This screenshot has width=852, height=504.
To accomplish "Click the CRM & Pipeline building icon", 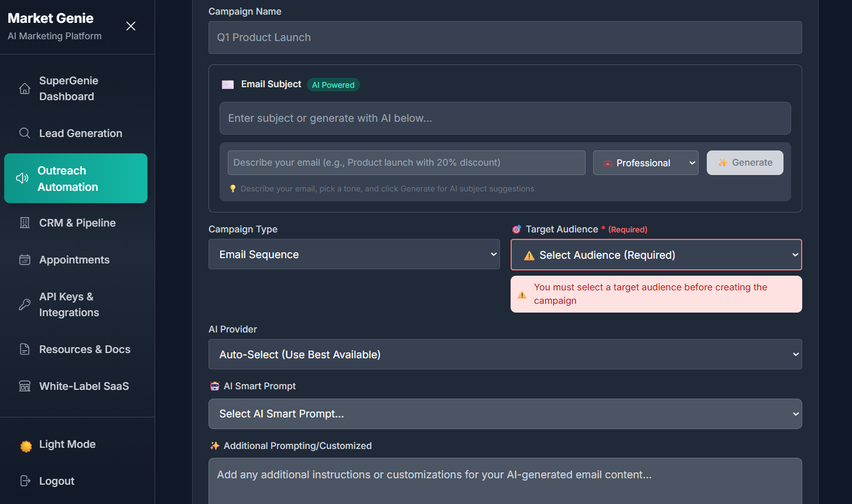I will click(25, 223).
